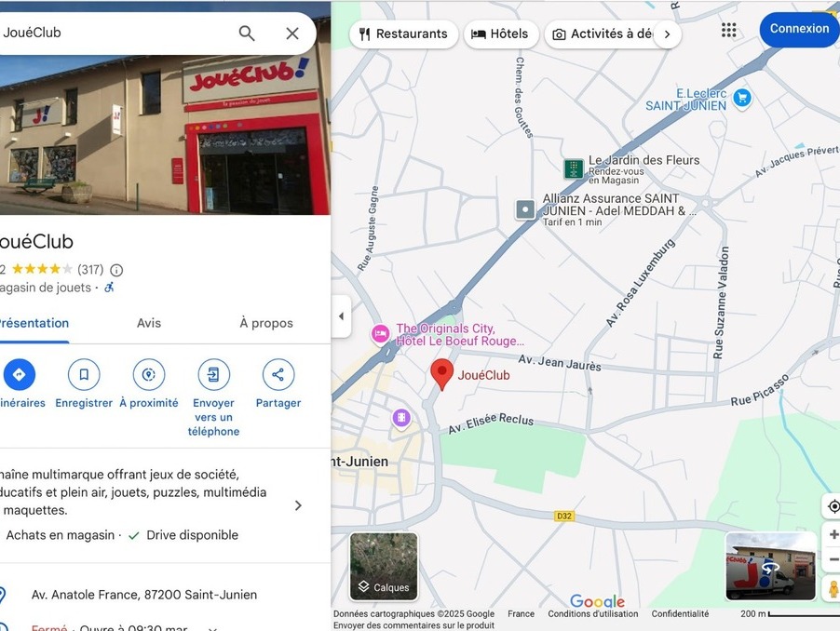Open the JouéClub storefront photo
Image resolution: width=840 pixels, height=631 pixels.
pos(165,134)
